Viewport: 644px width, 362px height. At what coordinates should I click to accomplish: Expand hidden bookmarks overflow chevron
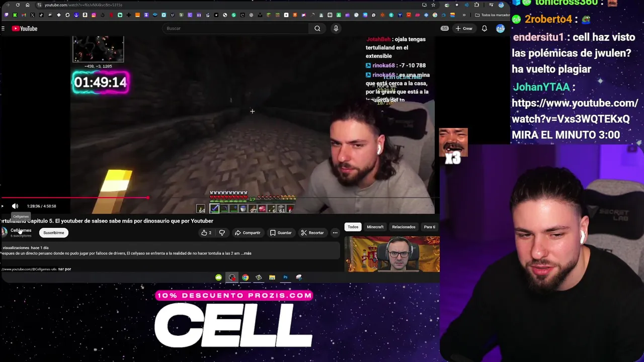point(464,15)
